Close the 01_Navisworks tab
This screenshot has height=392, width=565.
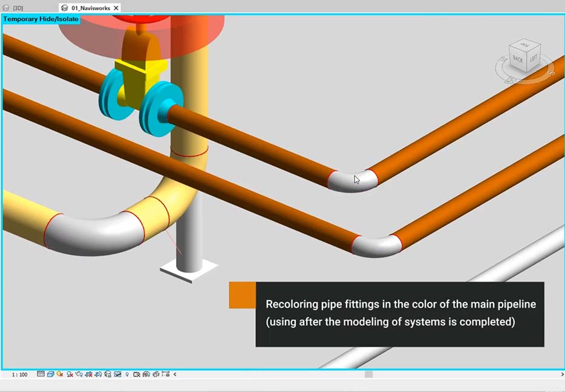[117, 8]
